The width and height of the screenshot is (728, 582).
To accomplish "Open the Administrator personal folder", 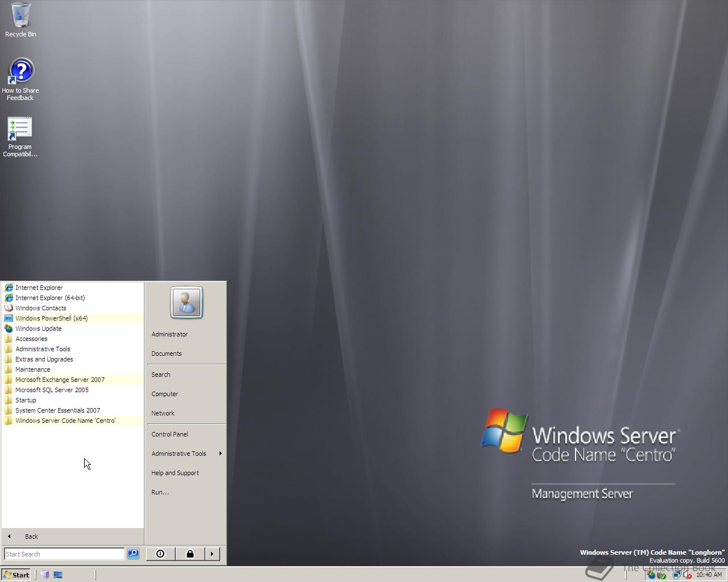I will (x=187, y=334).
